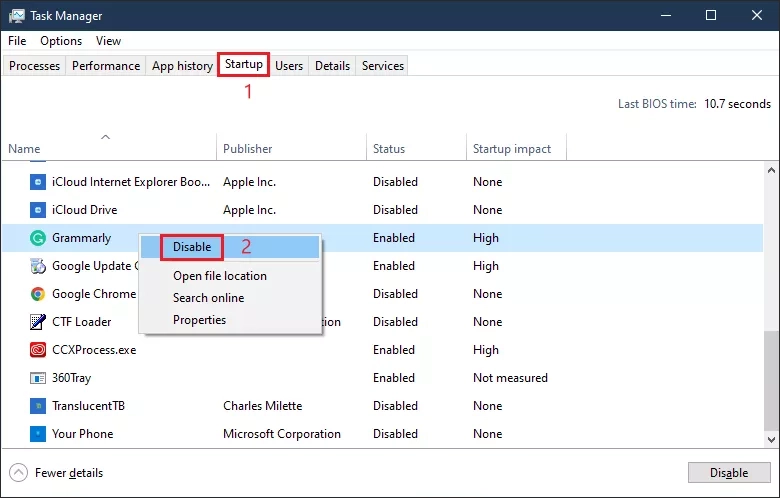Screen dimensions: 780x498
Task: Select the 360Tray entry name
Action: pos(72,378)
